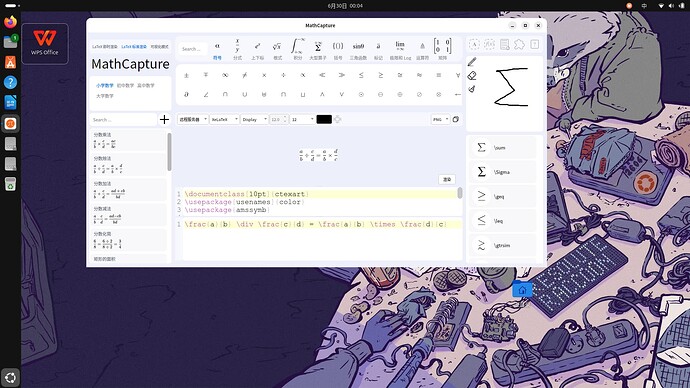Insert the circled dot ⊙ symbol

[x=361, y=94]
